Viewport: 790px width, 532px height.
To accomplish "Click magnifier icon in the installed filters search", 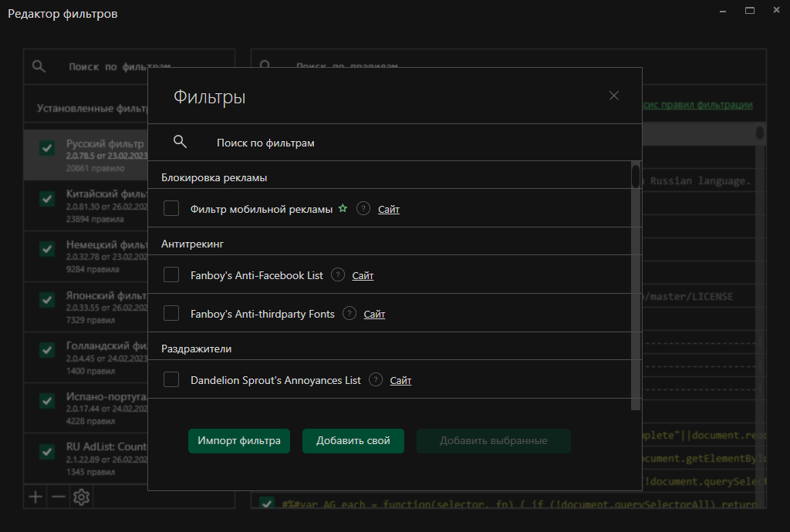I will (39, 66).
